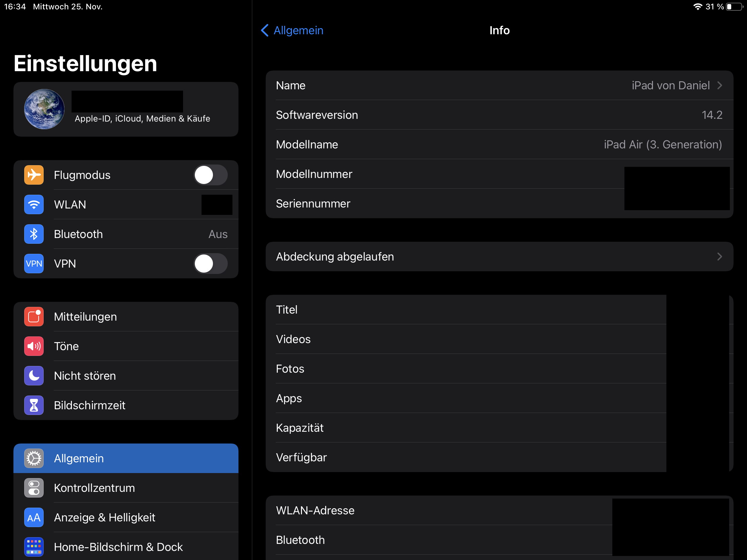Open the Name row chevron
The image size is (747, 560).
720,85
